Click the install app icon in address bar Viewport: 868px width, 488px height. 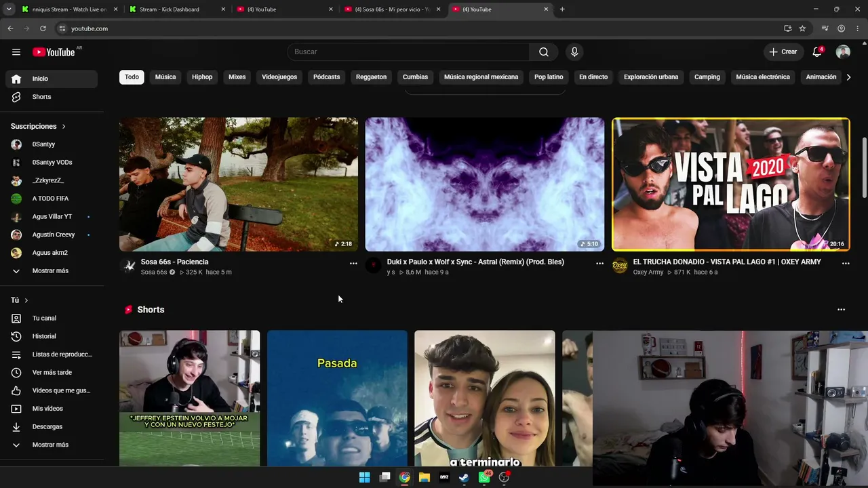point(787,28)
